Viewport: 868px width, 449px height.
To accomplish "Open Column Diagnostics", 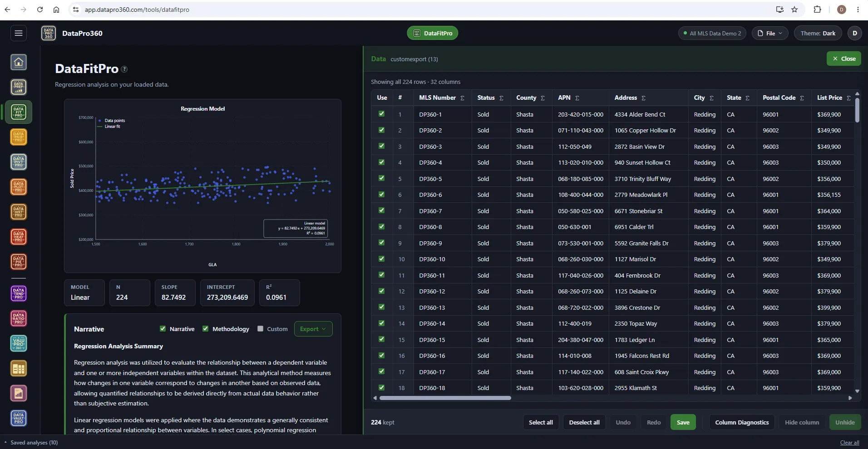I will pos(742,422).
